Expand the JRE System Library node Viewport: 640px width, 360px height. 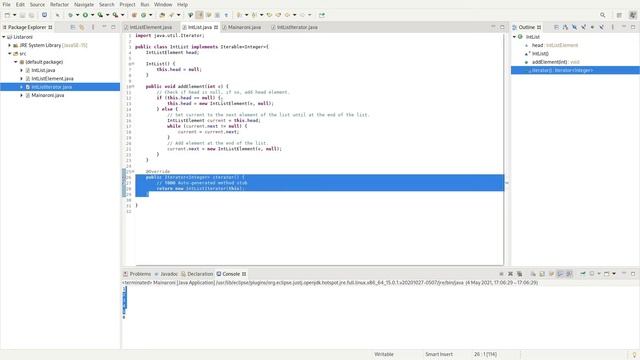pyautogui.click(x=10, y=45)
